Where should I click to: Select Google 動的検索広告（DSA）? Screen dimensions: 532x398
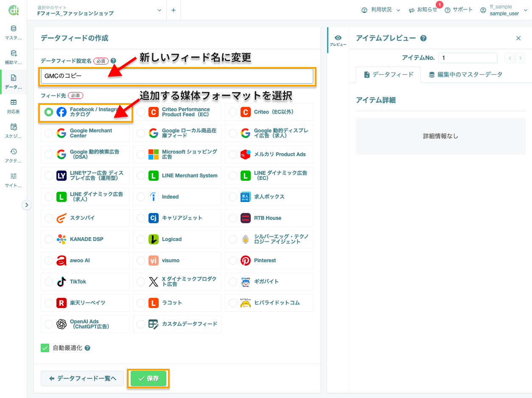[x=85, y=154]
